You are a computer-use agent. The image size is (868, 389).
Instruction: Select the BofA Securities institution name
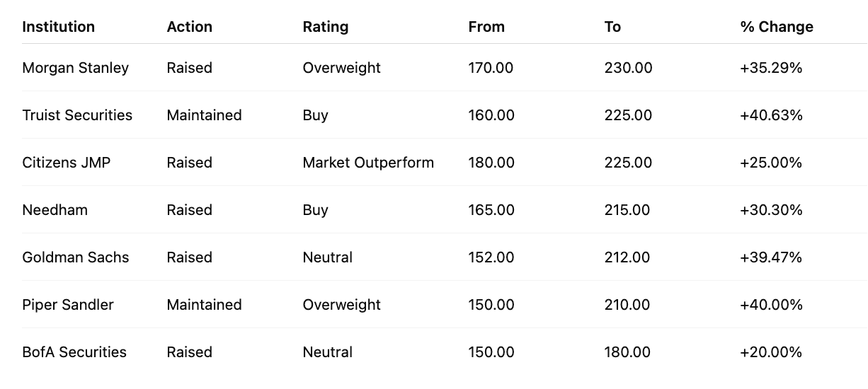click(x=74, y=352)
